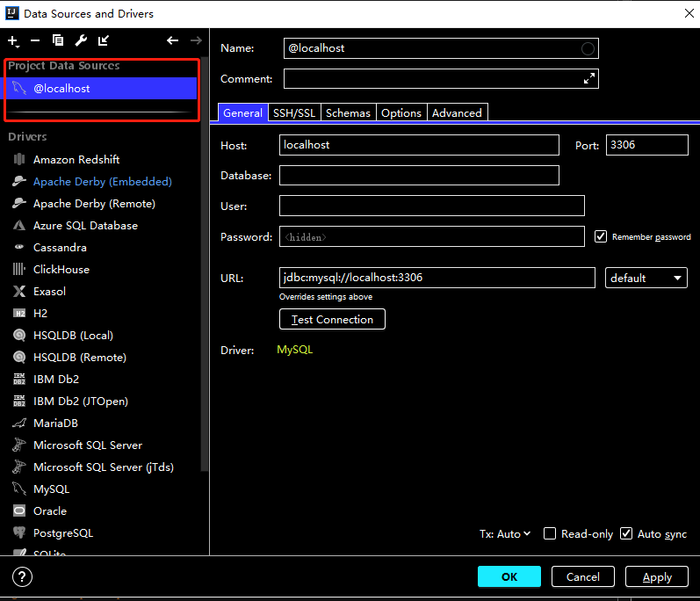The width and height of the screenshot is (700, 601).
Task: Click into the Database input field
Action: tap(419, 176)
